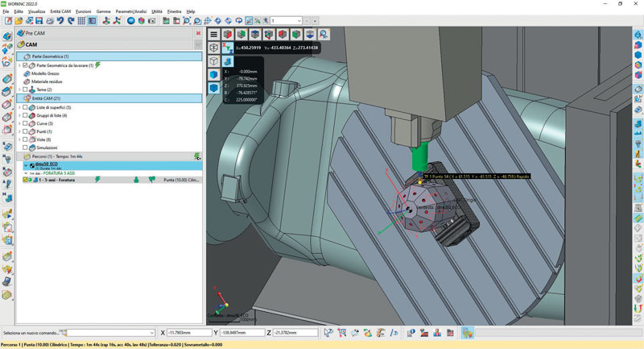Screen dimensions: 644x349
Task: Click the green lightning icon on Percorsi row
Action: coord(197,156)
